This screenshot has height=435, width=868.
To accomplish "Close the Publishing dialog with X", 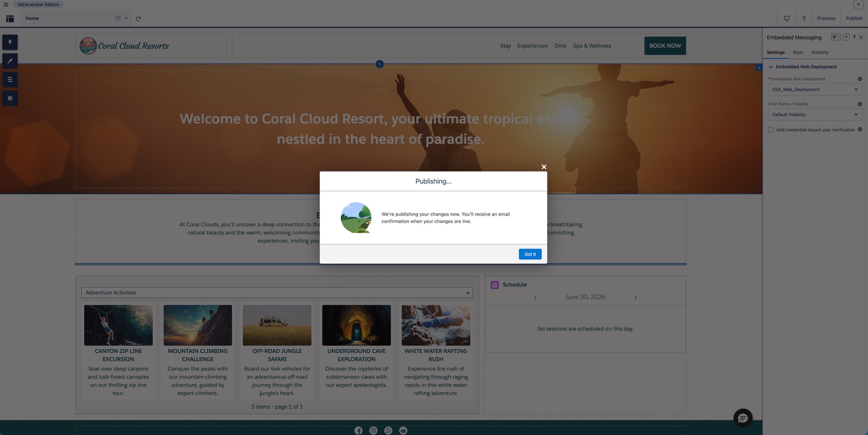I will [544, 167].
